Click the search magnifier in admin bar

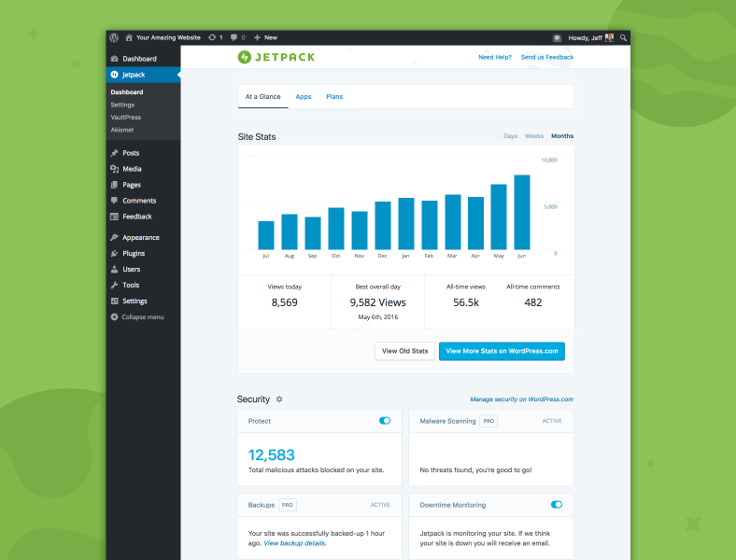(x=623, y=37)
